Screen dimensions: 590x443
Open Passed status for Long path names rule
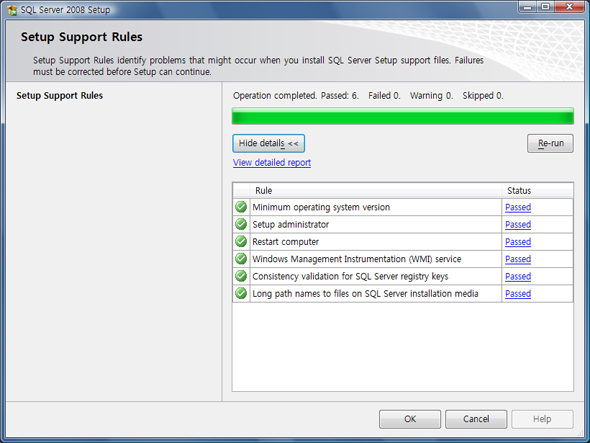click(x=518, y=294)
